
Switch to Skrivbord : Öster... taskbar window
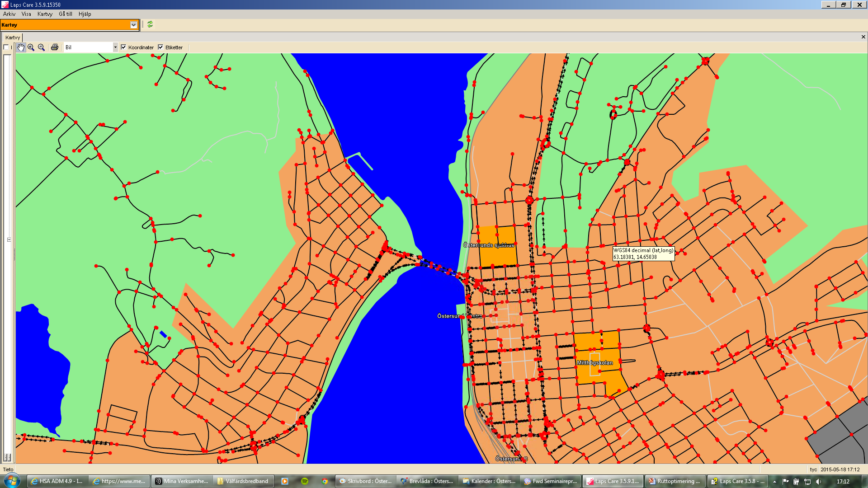[x=365, y=481]
